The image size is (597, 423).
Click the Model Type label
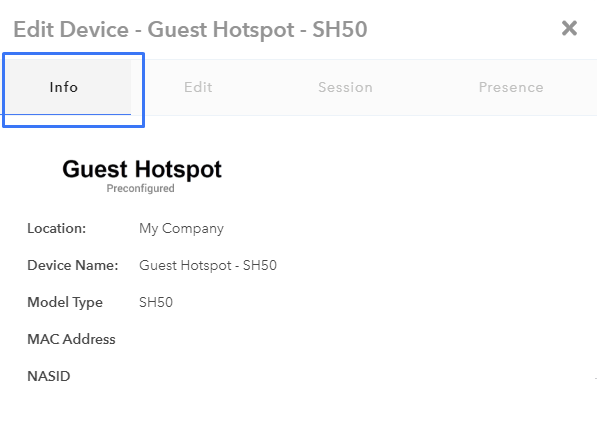coord(65,302)
